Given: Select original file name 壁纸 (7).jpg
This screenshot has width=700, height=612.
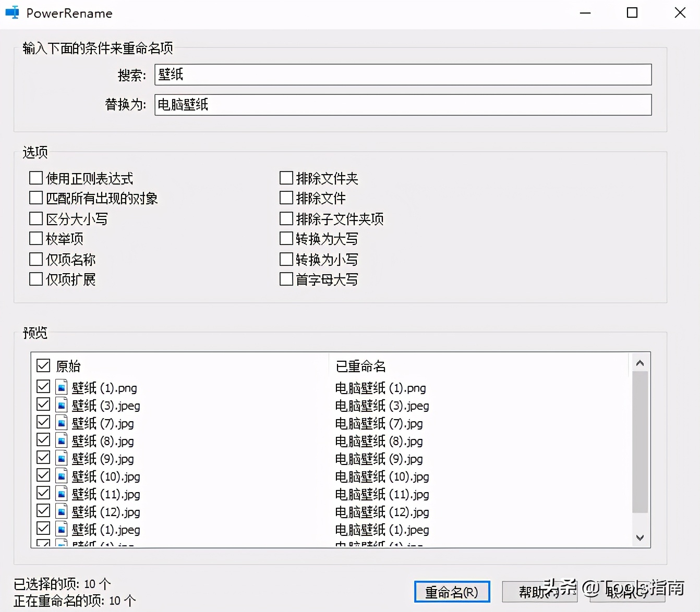Looking at the screenshot, I should [103, 423].
